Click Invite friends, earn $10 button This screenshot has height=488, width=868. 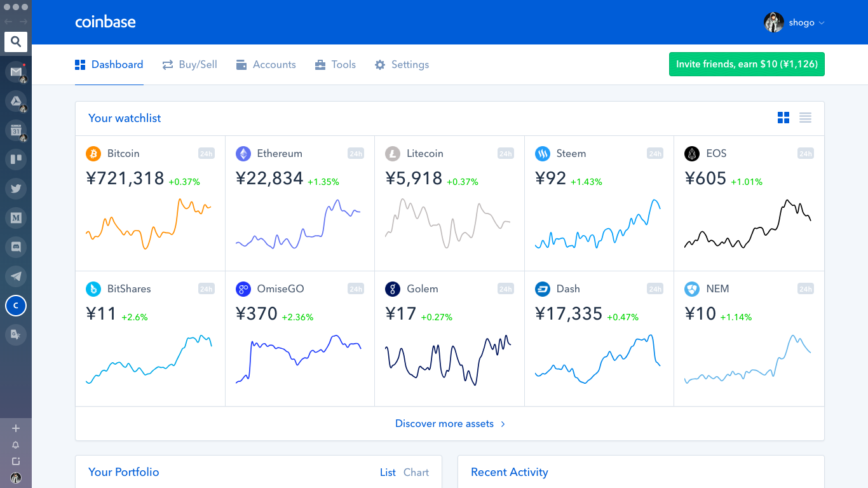tap(747, 64)
